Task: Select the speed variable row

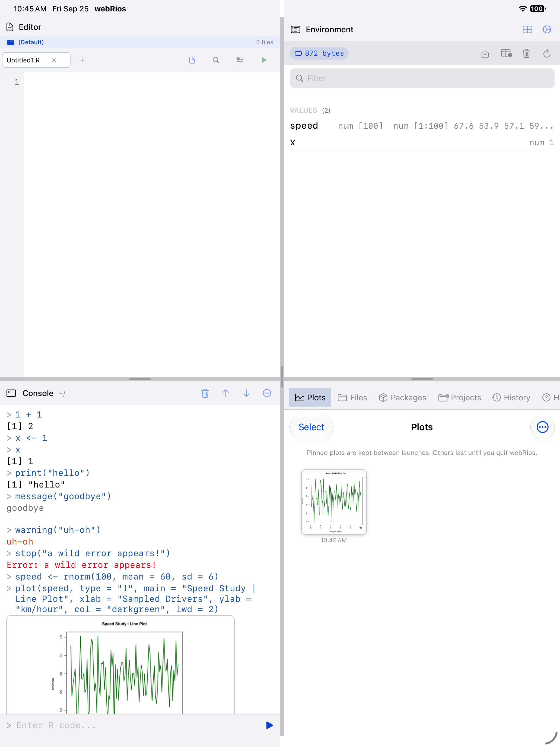Action: [422, 126]
